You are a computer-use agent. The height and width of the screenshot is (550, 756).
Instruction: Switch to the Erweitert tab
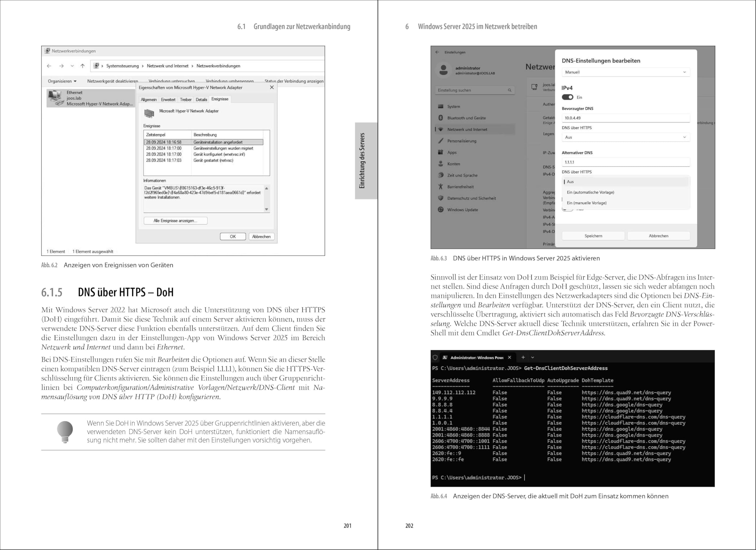168,100
